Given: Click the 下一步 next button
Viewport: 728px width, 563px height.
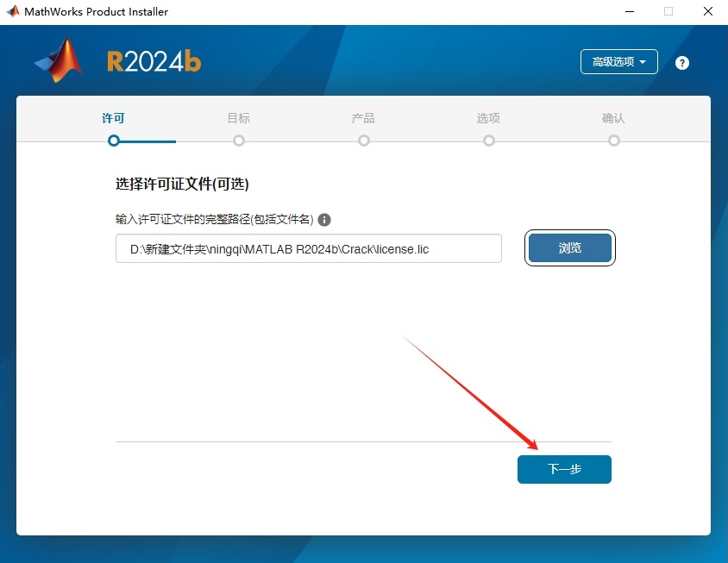Looking at the screenshot, I should click(x=564, y=469).
